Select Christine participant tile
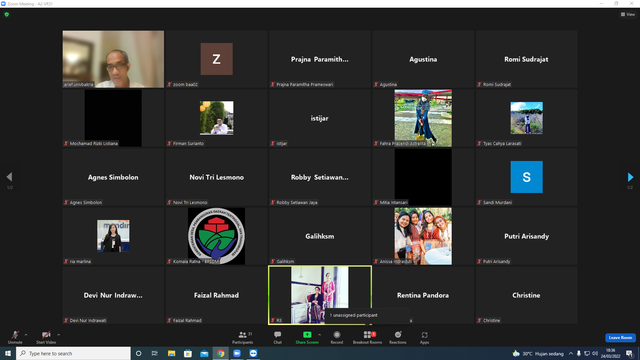640x360 pixels. pyautogui.click(x=527, y=295)
